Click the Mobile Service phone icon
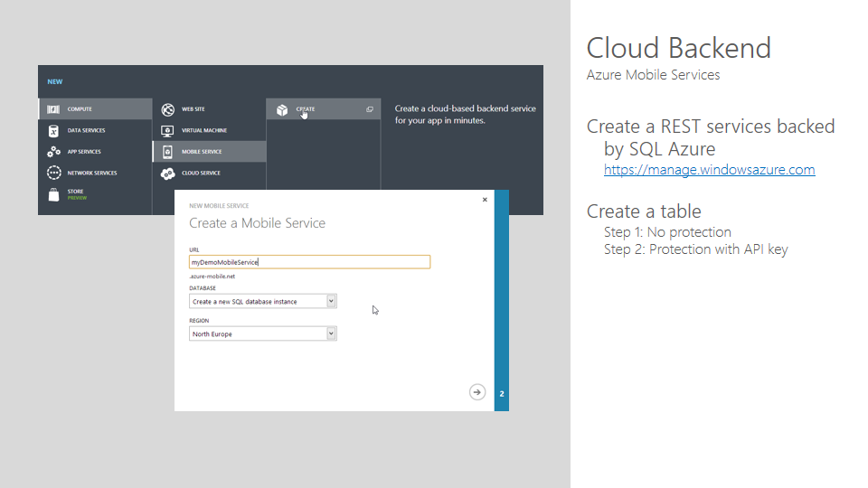The height and width of the screenshot is (488, 868). [167, 152]
